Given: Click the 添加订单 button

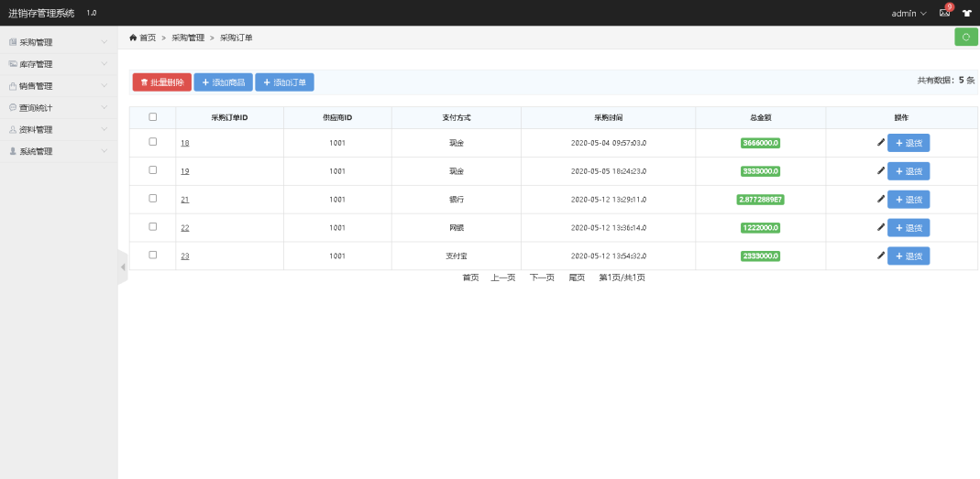Looking at the screenshot, I should coord(284,82).
